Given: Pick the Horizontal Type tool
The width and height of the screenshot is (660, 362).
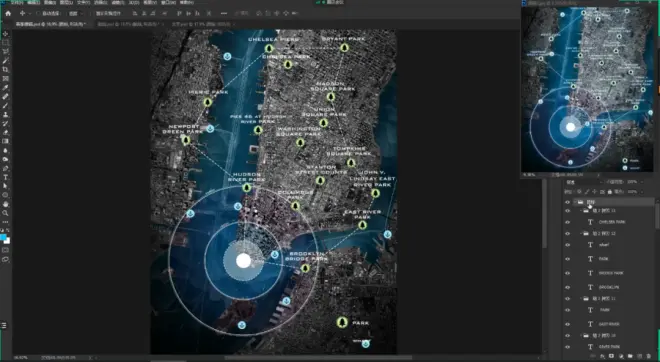Looking at the screenshot, I should coord(5,177).
